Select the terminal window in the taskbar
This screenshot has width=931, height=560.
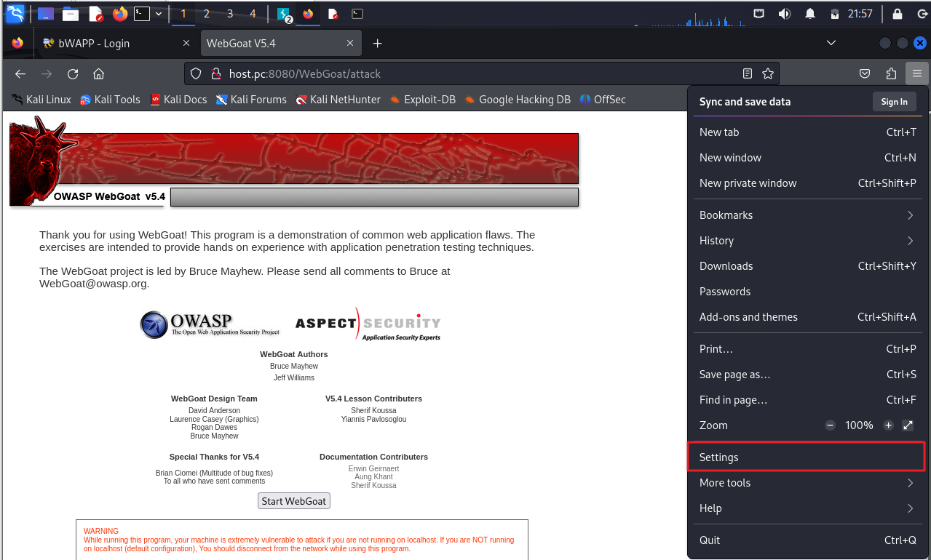357,13
